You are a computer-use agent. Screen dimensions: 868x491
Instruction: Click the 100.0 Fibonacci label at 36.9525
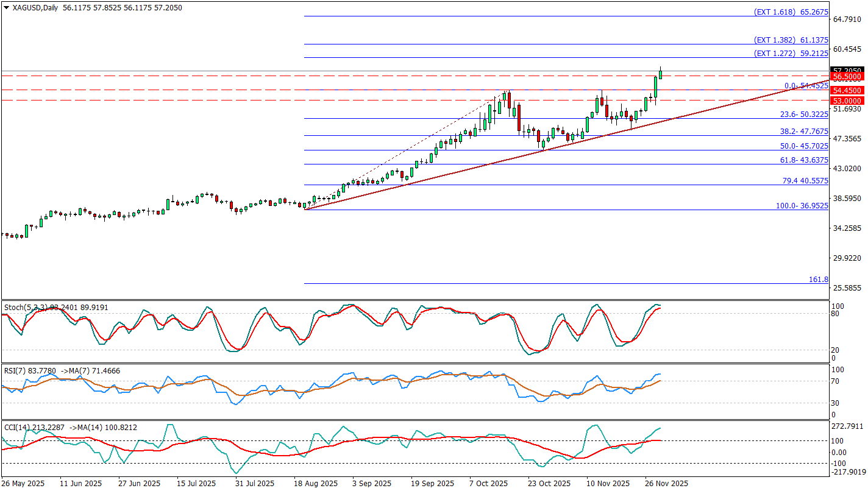802,206
